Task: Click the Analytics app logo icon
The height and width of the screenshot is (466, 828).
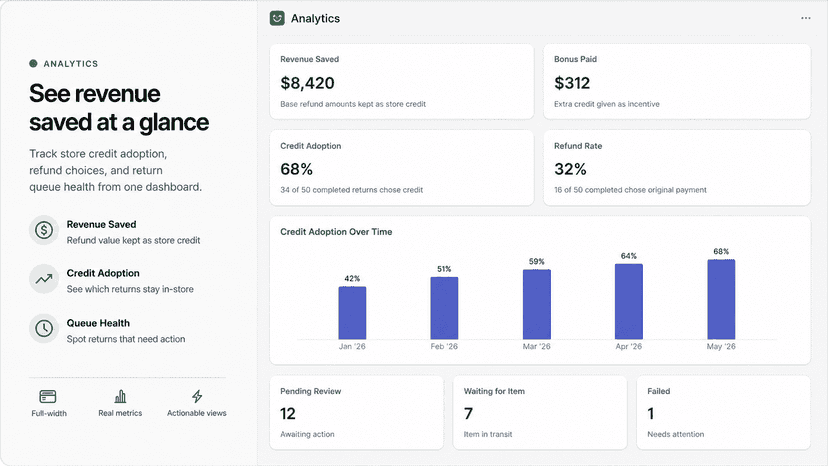Action: (277, 18)
